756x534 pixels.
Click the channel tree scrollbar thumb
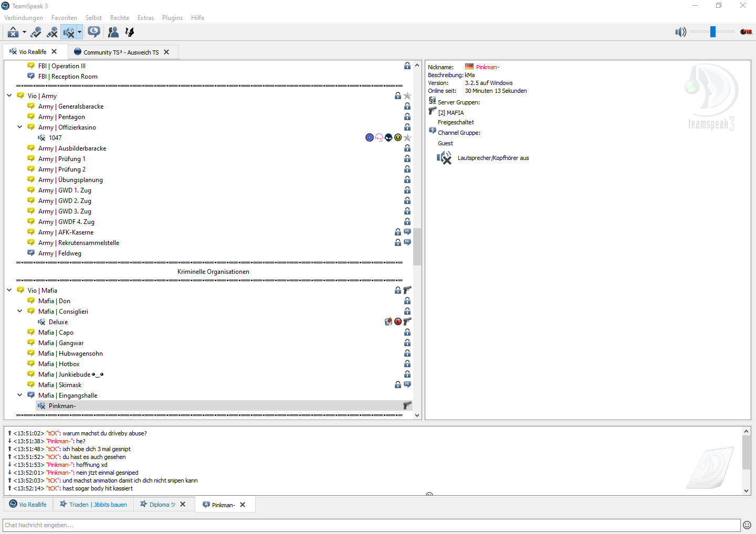(417, 247)
